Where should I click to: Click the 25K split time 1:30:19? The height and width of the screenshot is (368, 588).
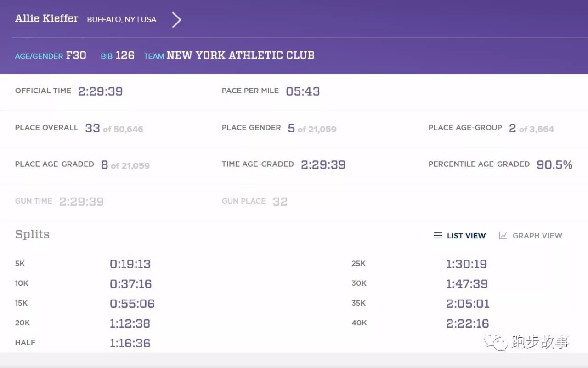[x=466, y=264]
